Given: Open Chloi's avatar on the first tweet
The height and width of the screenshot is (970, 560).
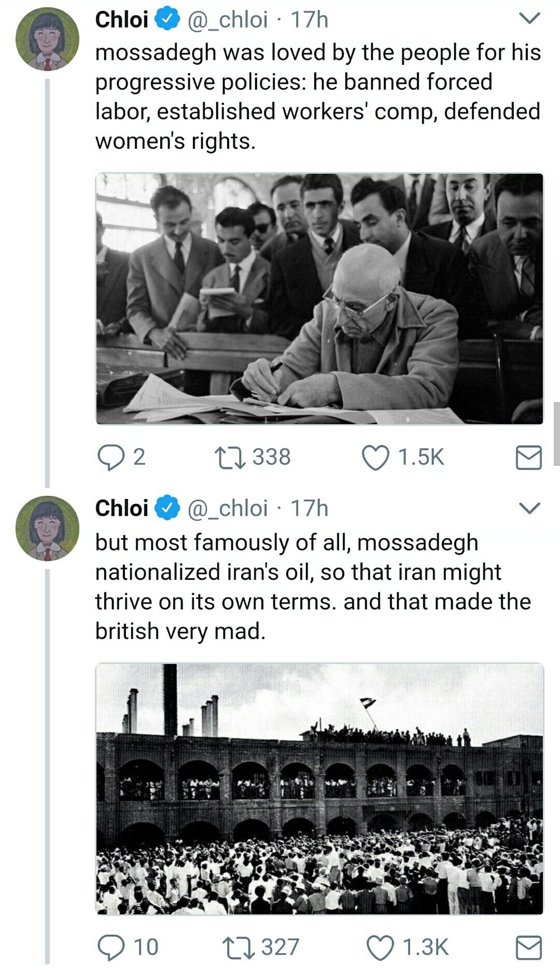Looking at the screenshot, I should point(47,39).
